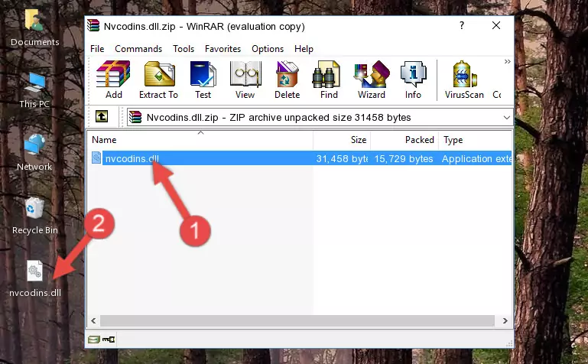Click the Add toolbar icon
This screenshot has height=364, width=588.
pos(113,80)
